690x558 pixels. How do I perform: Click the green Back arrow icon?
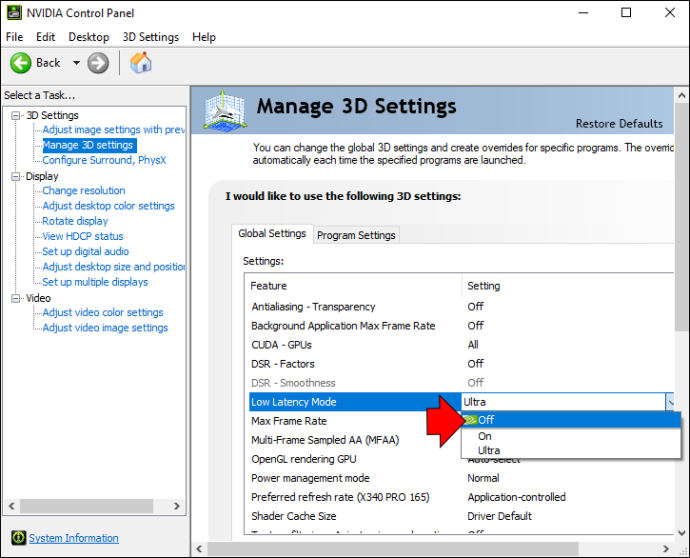click(x=21, y=63)
